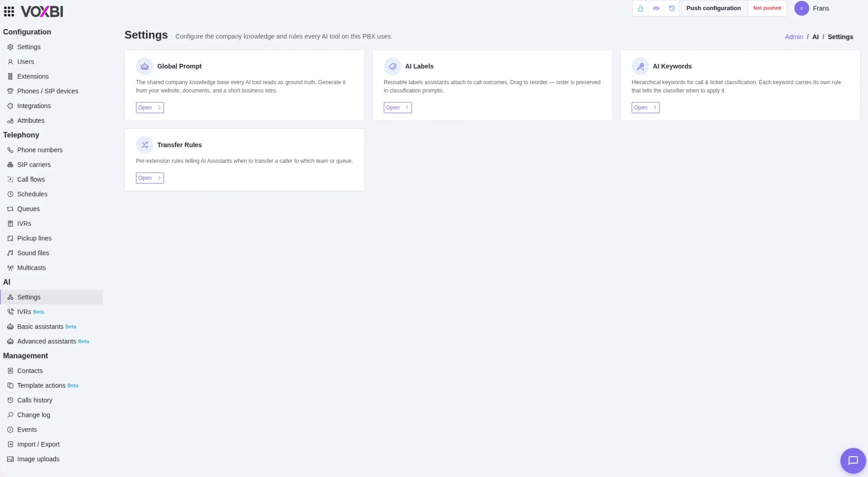Click the Import / Export icon
This screenshot has height=477, width=868.
point(10,444)
